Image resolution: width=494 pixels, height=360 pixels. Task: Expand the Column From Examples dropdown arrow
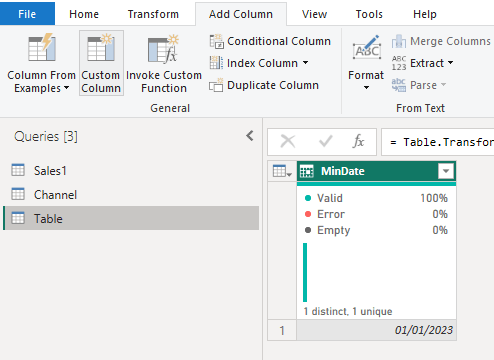coord(66,88)
